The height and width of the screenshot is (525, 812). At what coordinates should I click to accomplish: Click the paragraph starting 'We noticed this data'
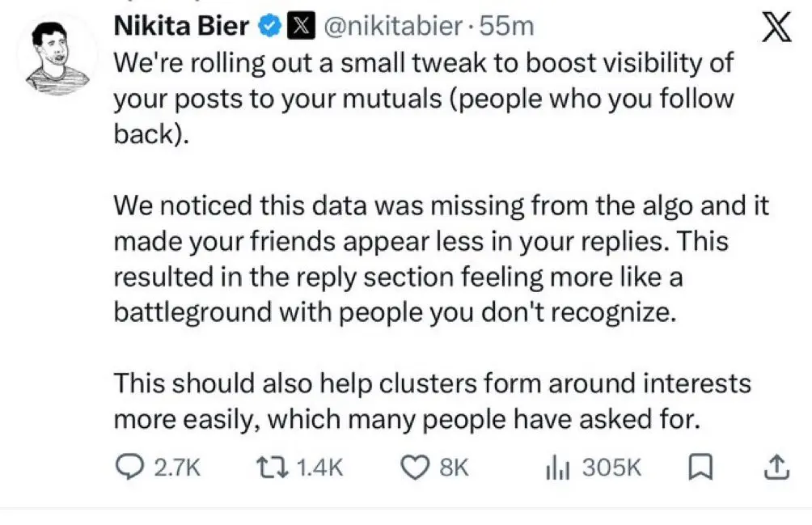[442, 259]
